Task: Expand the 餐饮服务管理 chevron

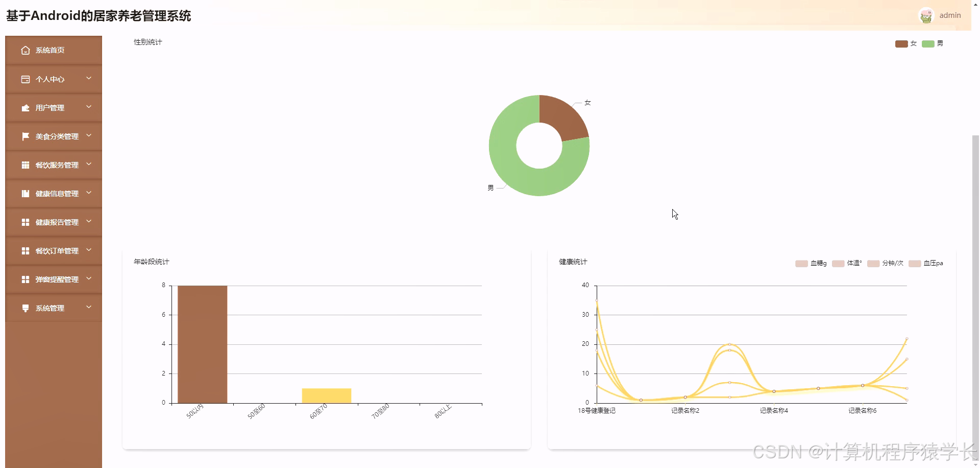Action: [89, 164]
